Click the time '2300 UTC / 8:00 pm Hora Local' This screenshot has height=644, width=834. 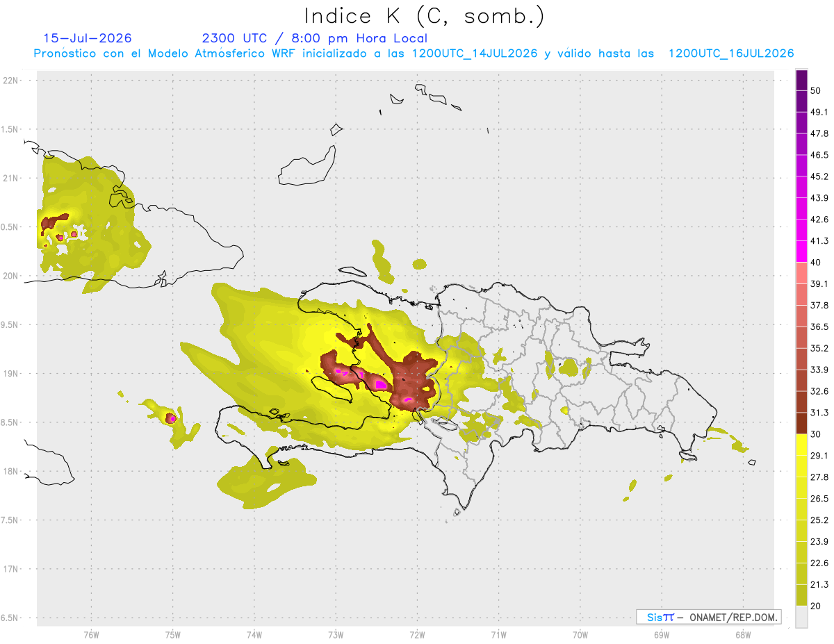point(314,38)
